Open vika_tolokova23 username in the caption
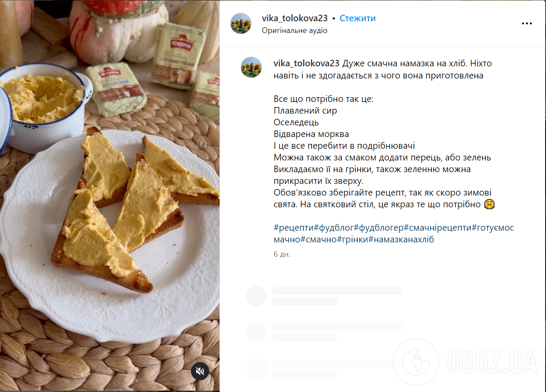This screenshot has width=546, height=392. coord(306,63)
